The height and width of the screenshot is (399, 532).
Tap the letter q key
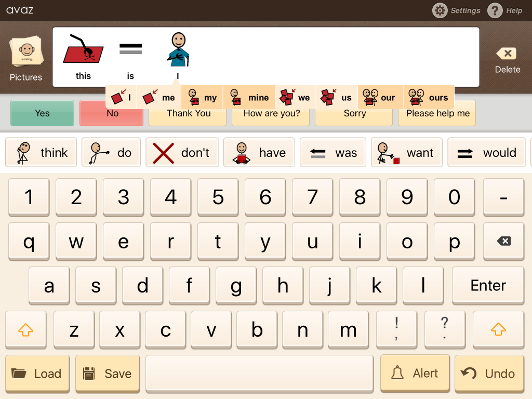pos(29,241)
